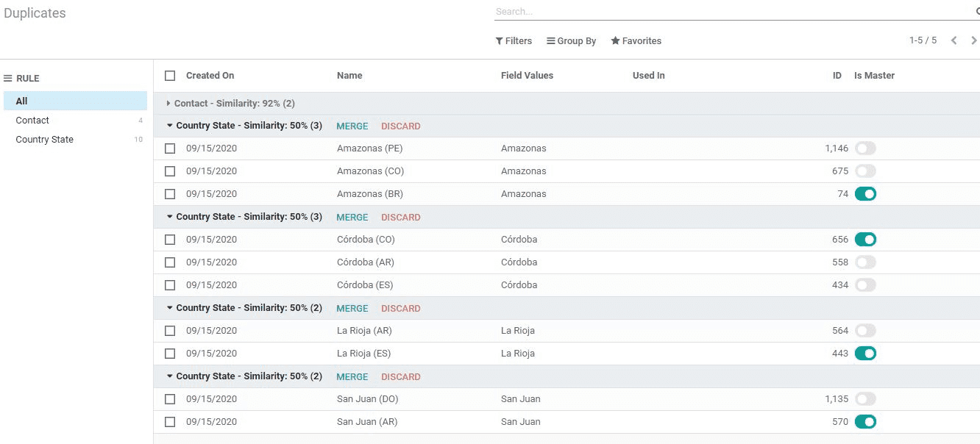Disable Is Master for Córdoba (CO)
Viewport: 980px width, 444px height.
coord(865,240)
